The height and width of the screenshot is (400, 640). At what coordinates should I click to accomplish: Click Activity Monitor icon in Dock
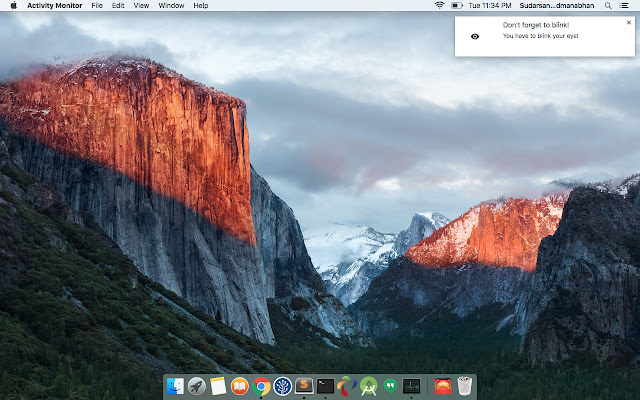click(411, 386)
